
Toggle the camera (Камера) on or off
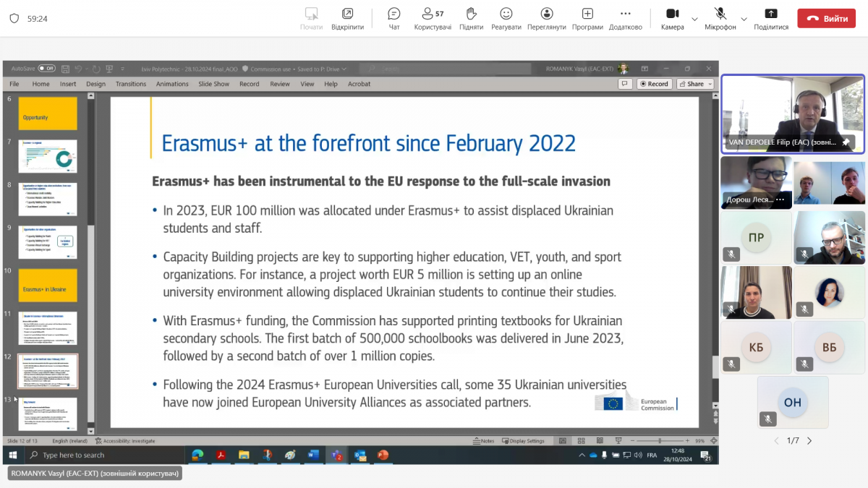click(x=672, y=18)
